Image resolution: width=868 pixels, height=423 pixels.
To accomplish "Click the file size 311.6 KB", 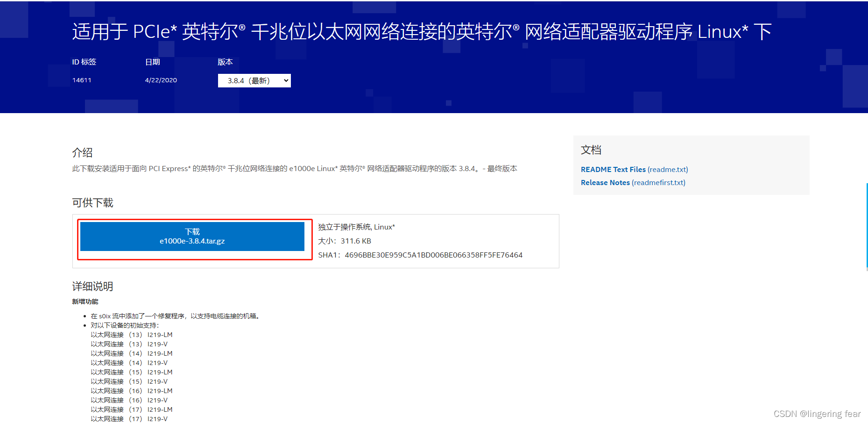I will point(356,241).
